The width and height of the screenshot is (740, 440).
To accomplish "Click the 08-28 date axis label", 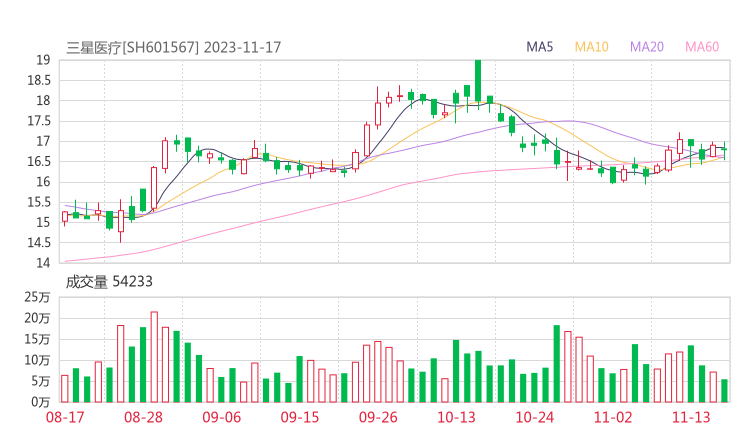I will [143, 417].
